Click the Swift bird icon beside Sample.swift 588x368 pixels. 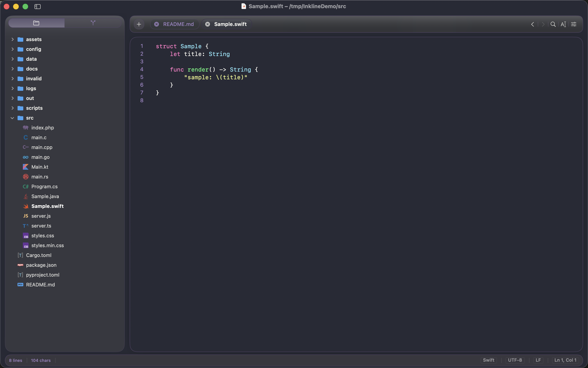coord(26,206)
